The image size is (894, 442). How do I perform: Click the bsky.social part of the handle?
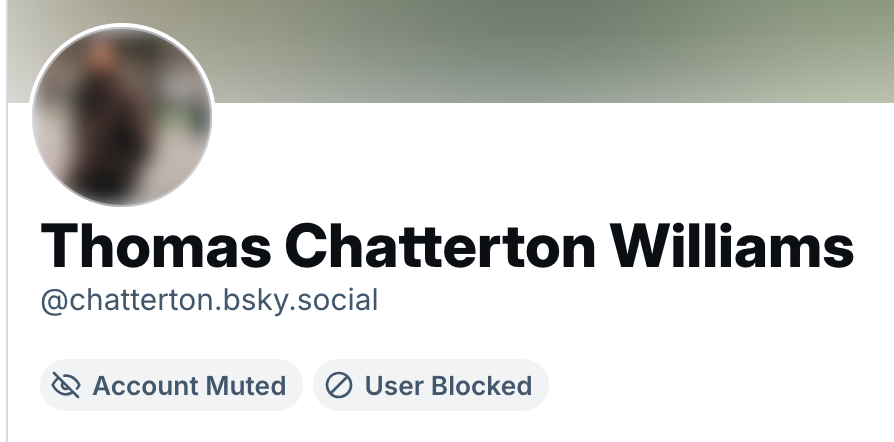coord(300,301)
